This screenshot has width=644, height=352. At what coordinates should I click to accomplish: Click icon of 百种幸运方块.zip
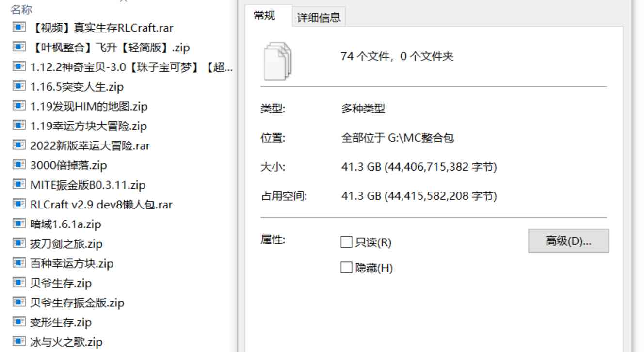[19, 263]
